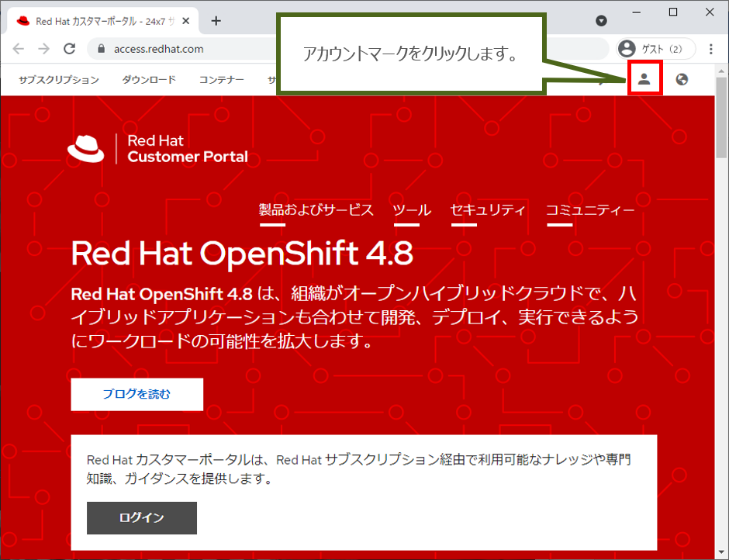This screenshot has width=729, height=560.
Task: Select the Red Hat カスタマーポータル browser tab
Action: (x=103, y=21)
